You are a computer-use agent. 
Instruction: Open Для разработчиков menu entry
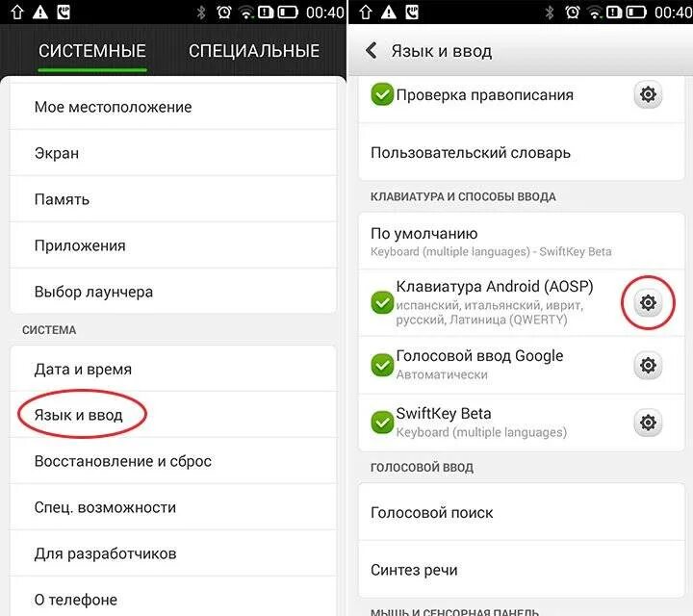coord(173,553)
